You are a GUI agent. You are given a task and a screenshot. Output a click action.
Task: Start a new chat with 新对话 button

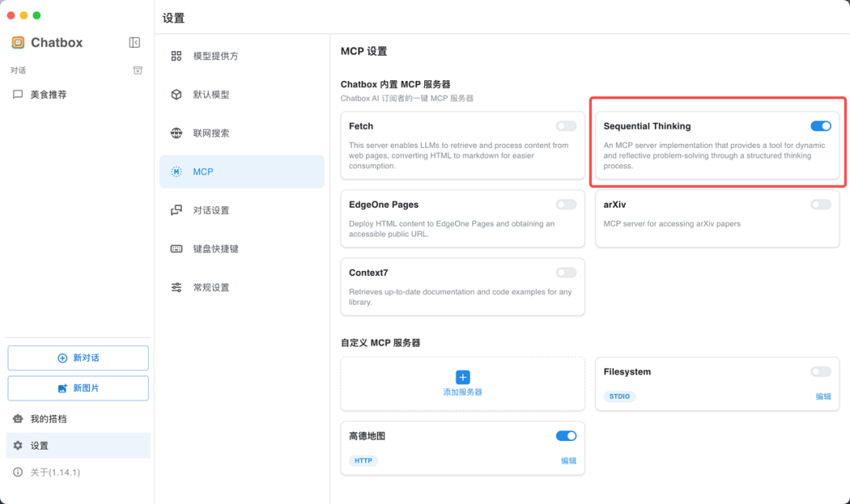click(78, 358)
